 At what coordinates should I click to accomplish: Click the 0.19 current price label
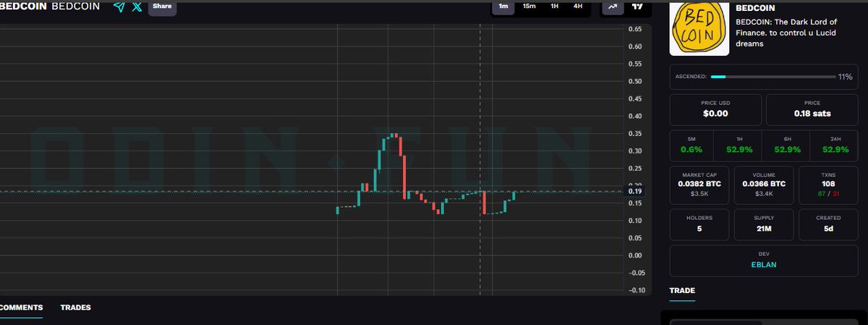(634, 192)
